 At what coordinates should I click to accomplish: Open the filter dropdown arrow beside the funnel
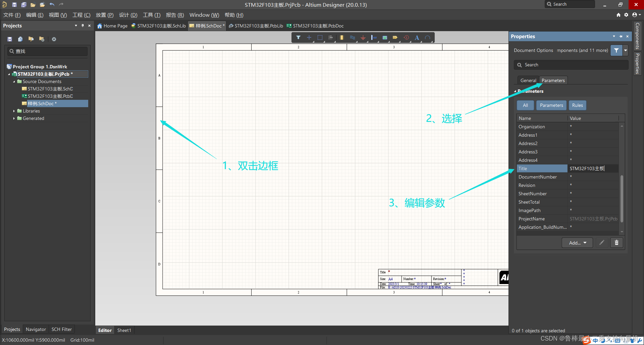(626, 50)
